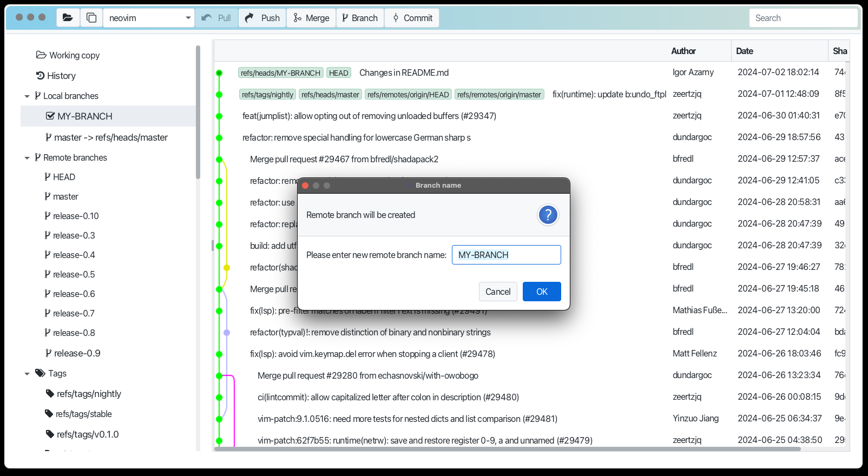868x476 pixels.
Task: Select commit 'fix(lsp): avoid vim.keymap.del error'
Action: click(x=372, y=354)
